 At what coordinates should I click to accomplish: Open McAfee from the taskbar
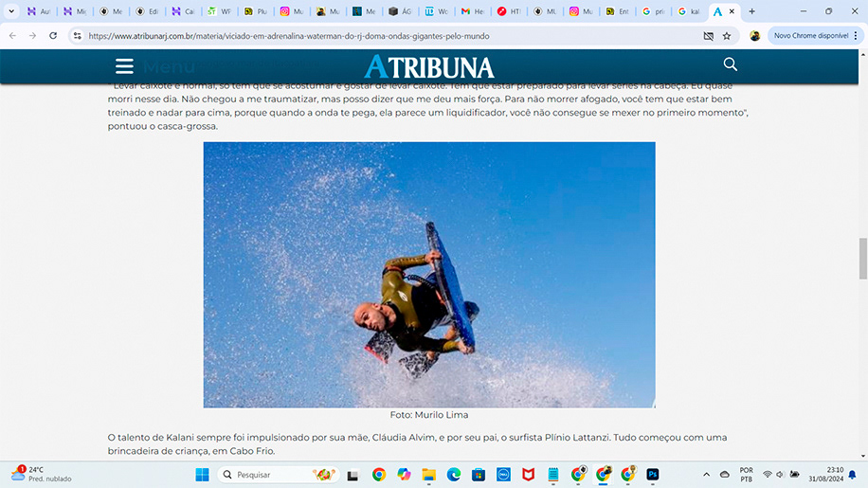pos(528,475)
